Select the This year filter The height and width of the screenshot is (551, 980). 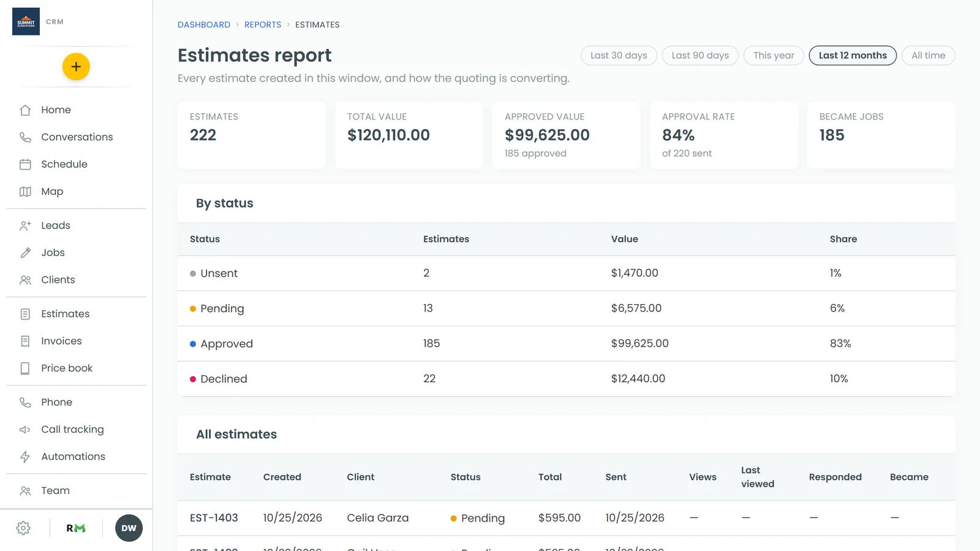click(774, 55)
